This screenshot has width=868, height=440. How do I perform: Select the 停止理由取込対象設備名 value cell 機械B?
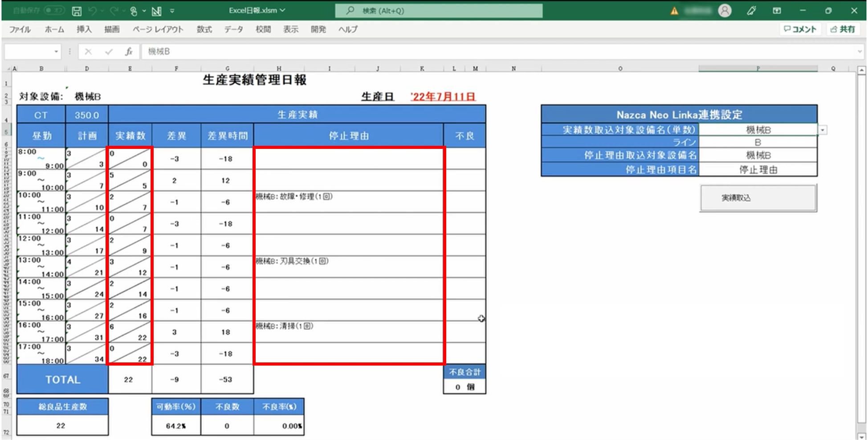click(x=758, y=155)
